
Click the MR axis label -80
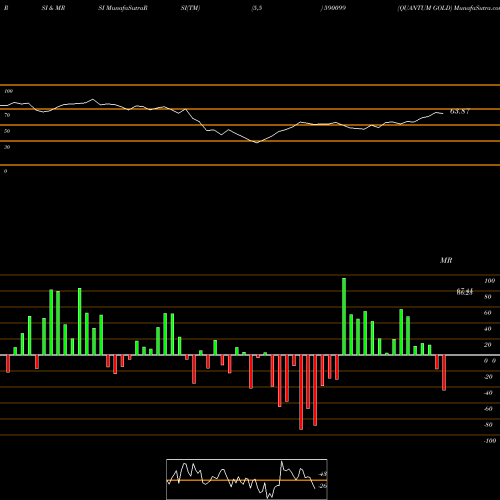[488, 425]
